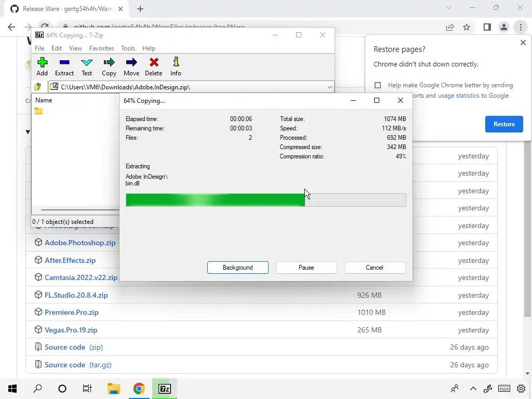Click the Chrome back arrow

[x=11, y=27]
